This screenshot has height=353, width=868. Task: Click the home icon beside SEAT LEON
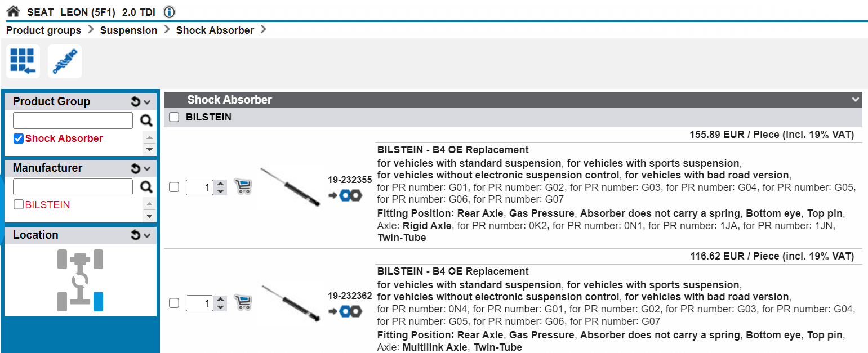coord(13,11)
